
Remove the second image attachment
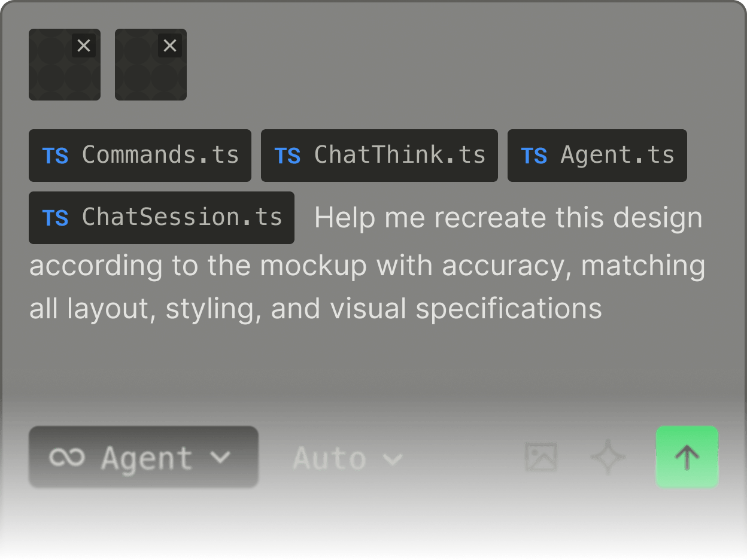point(170,45)
